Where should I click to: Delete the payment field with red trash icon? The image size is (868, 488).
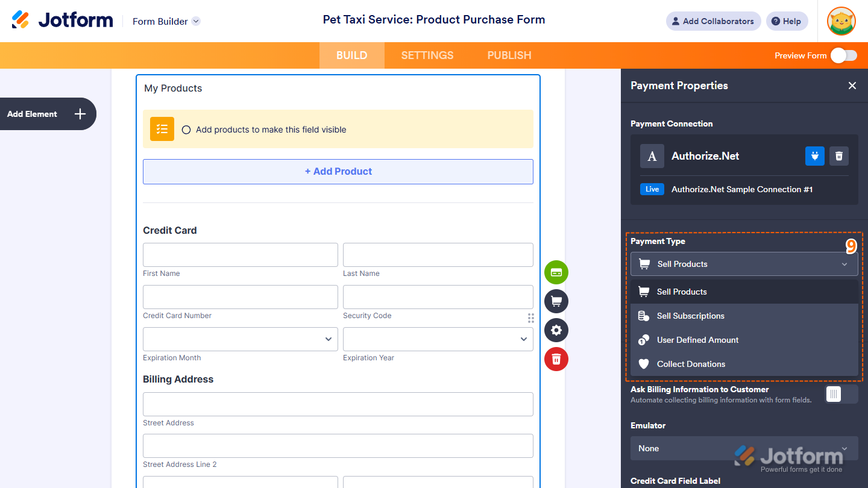tap(556, 359)
